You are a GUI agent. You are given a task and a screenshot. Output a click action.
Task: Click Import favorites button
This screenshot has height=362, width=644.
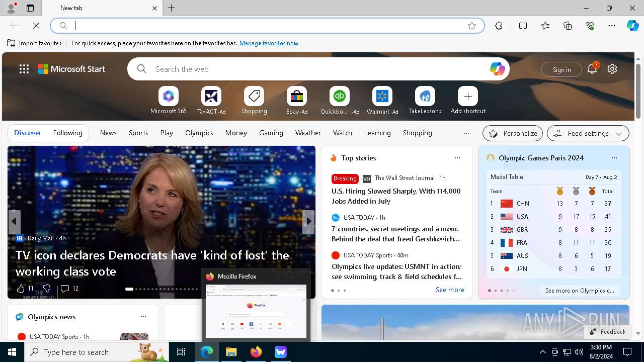(x=34, y=43)
